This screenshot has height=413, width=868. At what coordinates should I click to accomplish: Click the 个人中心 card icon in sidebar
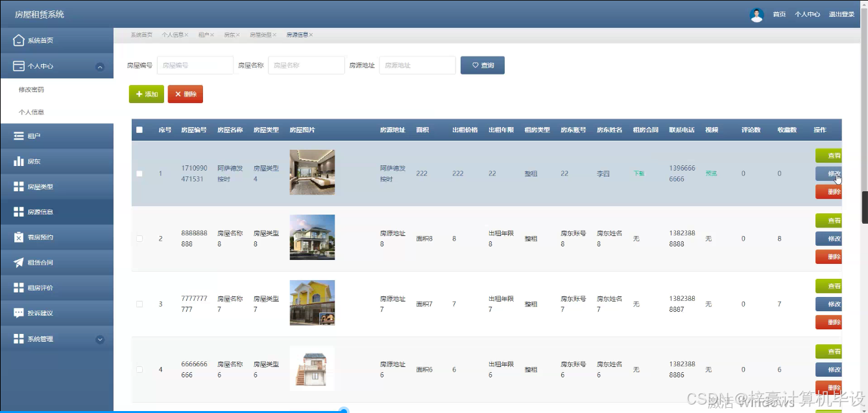(19, 66)
